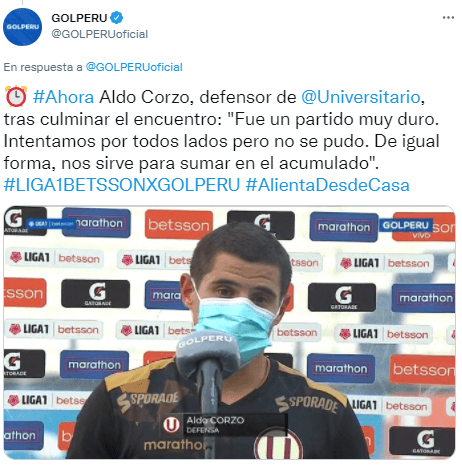Click the GOLPERU microphone in the video
This screenshot has width=462, height=466.
click(207, 355)
